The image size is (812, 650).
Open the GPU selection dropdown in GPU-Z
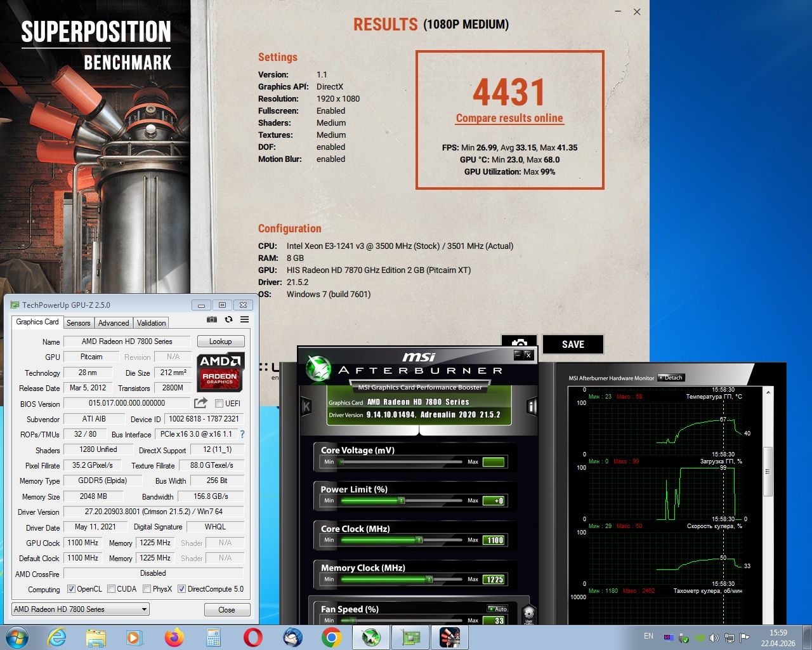pyautogui.click(x=81, y=609)
